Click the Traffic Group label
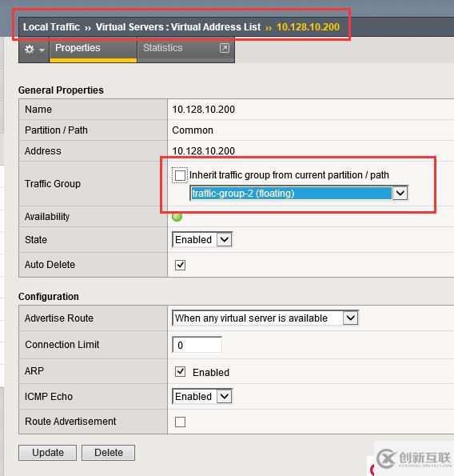Viewport: 454px width, 476px height. pos(53,184)
